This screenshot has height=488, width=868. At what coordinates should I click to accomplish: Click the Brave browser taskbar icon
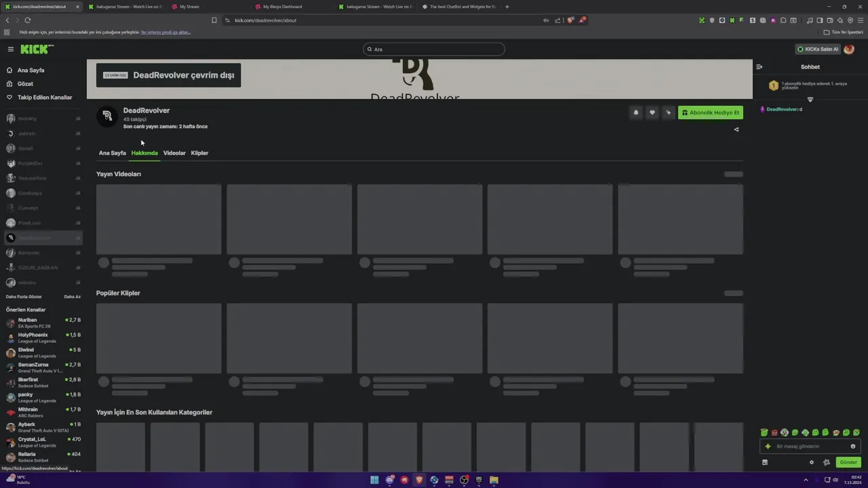[x=419, y=480]
